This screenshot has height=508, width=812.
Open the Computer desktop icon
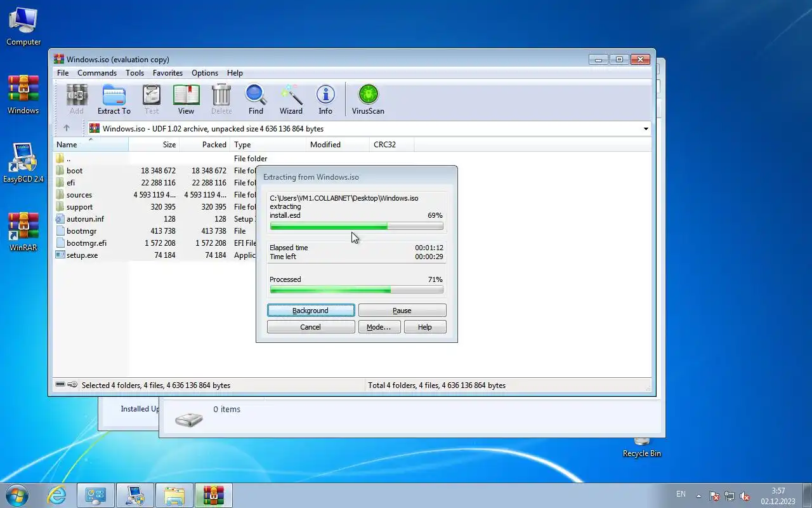coord(23,27)
